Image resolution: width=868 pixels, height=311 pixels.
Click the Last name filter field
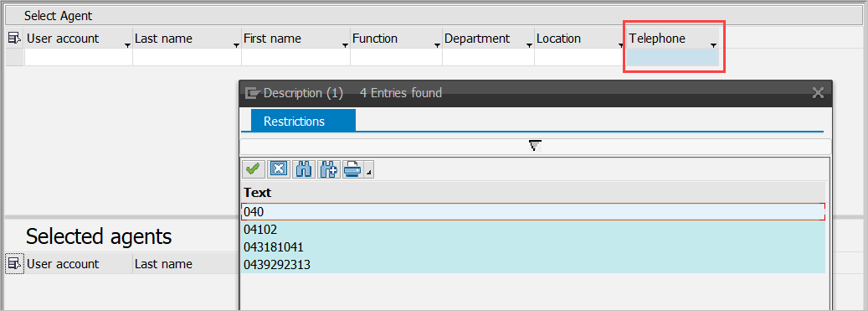(x=187, y=57)
